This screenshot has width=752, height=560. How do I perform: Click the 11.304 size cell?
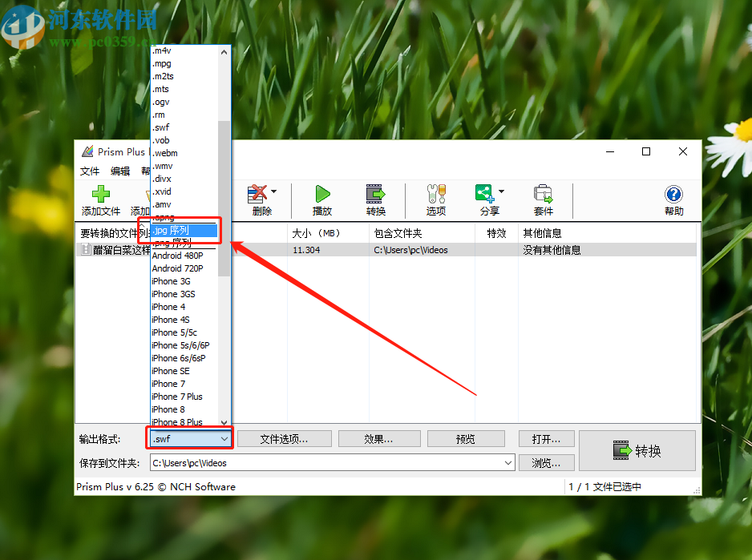tap(306, 250)
